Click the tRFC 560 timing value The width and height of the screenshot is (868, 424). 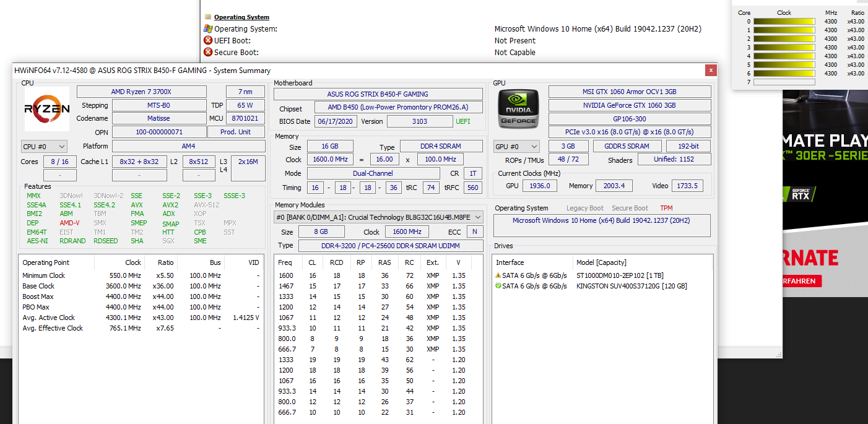pos(473,188)
